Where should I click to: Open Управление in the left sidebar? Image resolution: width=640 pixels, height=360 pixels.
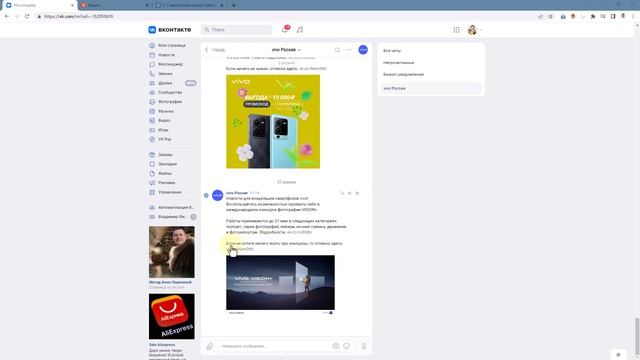coord(170,192)
